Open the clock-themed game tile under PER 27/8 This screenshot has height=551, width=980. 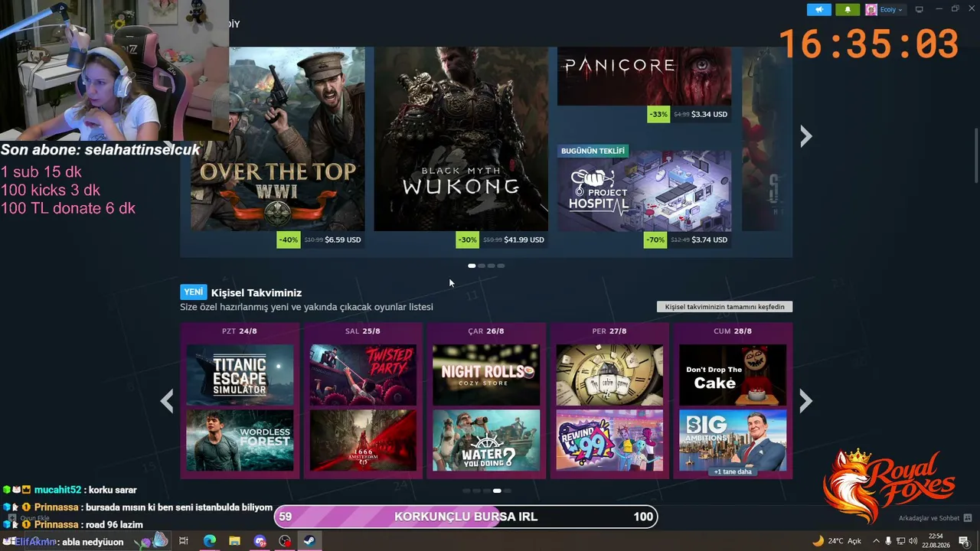click(609, 375)
